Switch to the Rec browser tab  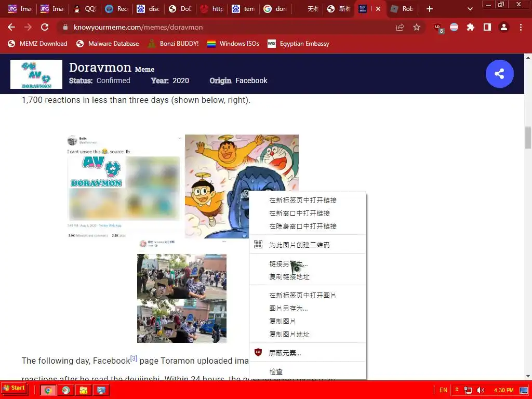pyautogui.click(x=117, y=9)
